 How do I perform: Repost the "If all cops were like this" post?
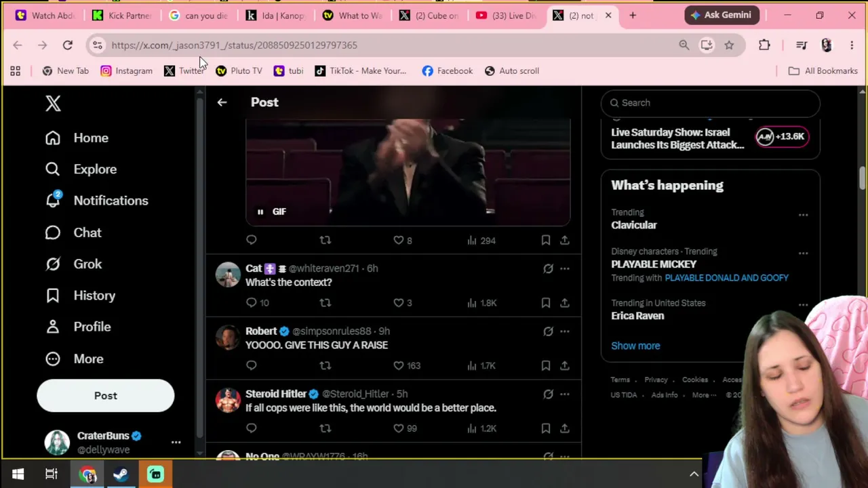click(325, 428)
